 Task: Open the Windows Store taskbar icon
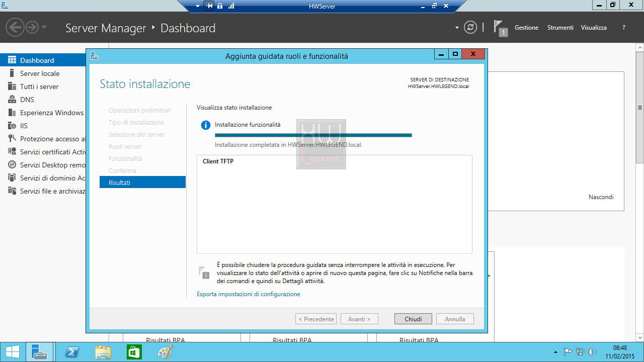134,352
